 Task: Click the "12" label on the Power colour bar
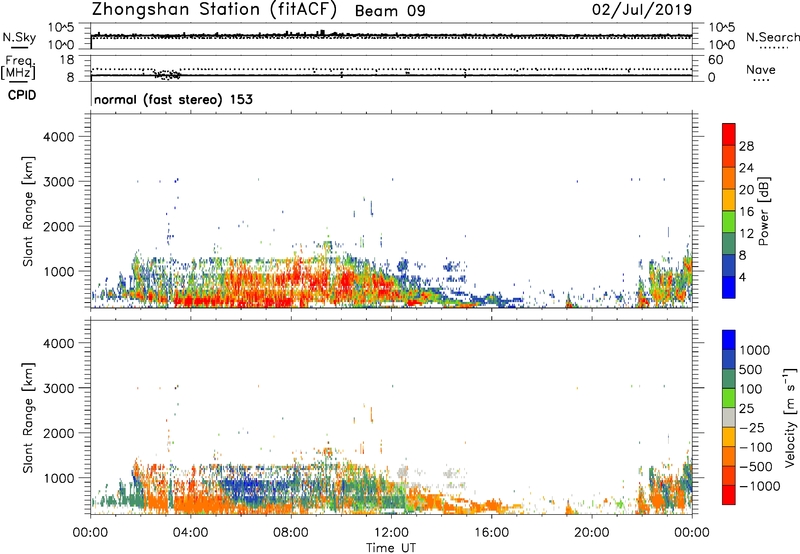point(746,234)
